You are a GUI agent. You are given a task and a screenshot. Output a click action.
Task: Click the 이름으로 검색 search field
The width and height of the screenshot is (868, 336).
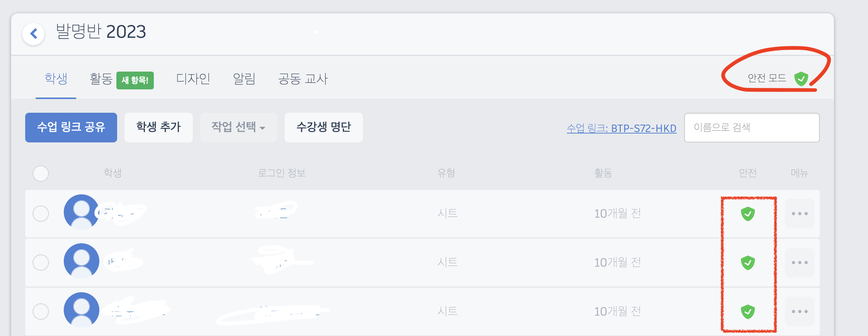click(x=752, y=128)
